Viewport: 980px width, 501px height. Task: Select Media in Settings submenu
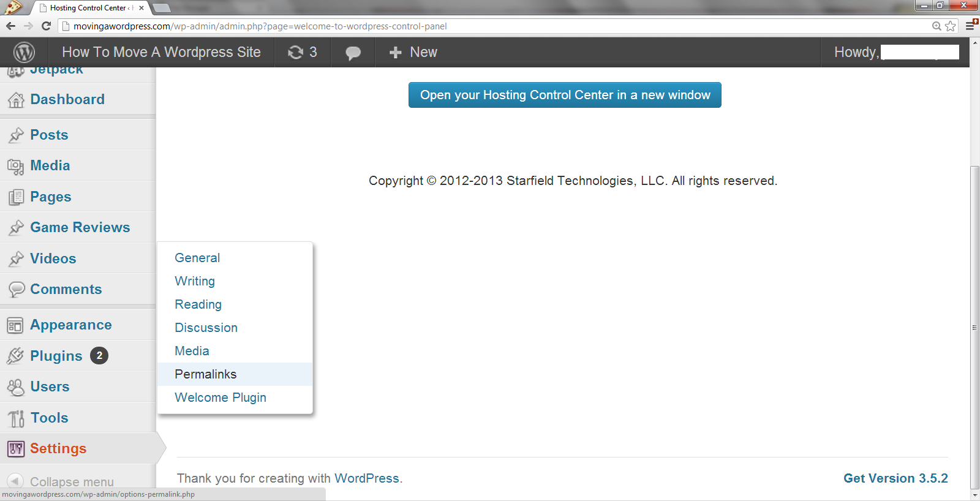click(192, 351)
